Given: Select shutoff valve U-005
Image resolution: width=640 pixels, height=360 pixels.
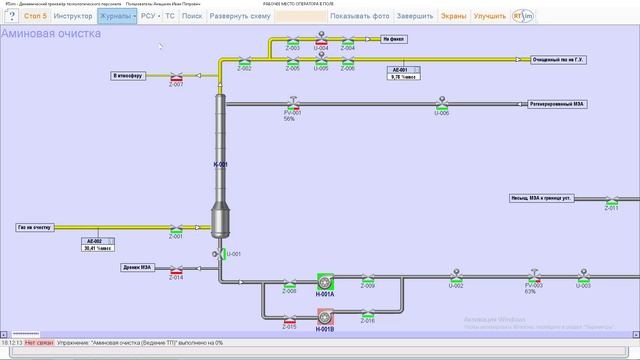Looking at the screenshot, I should 321,59.
